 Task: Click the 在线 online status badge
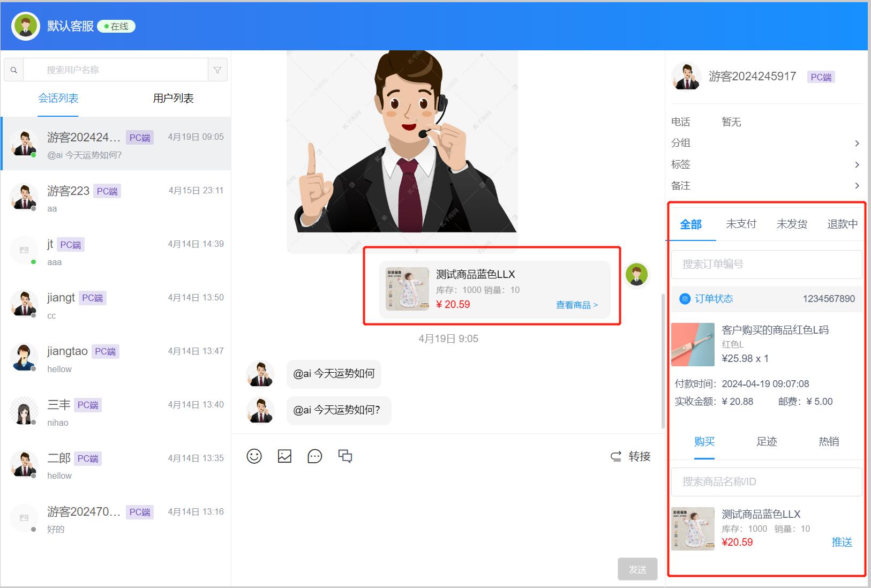coord(117,26)
